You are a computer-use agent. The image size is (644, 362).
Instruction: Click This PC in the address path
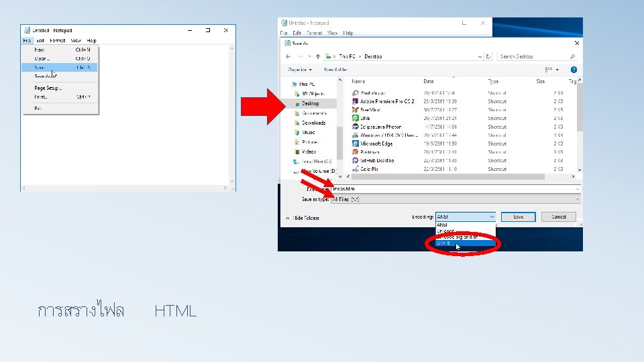point(347,56)
